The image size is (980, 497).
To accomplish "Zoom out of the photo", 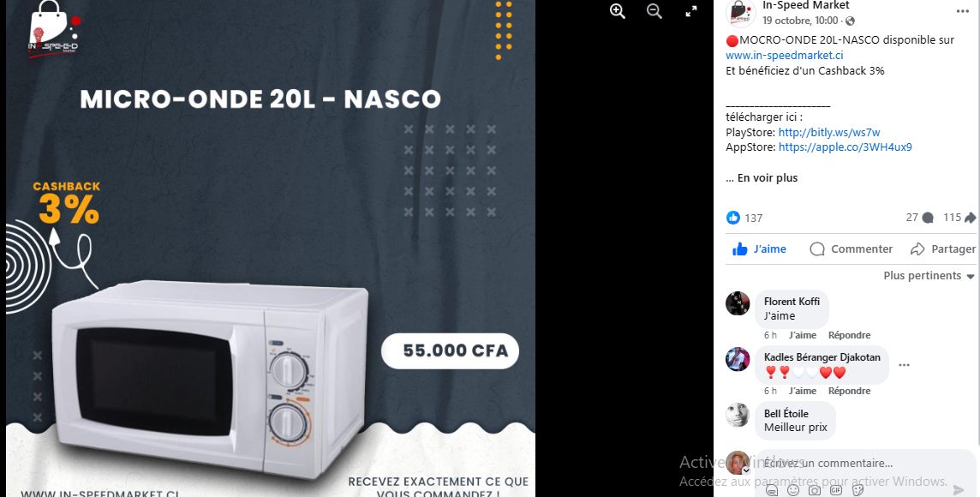I will pyautogui.click(x=654, y=11).
